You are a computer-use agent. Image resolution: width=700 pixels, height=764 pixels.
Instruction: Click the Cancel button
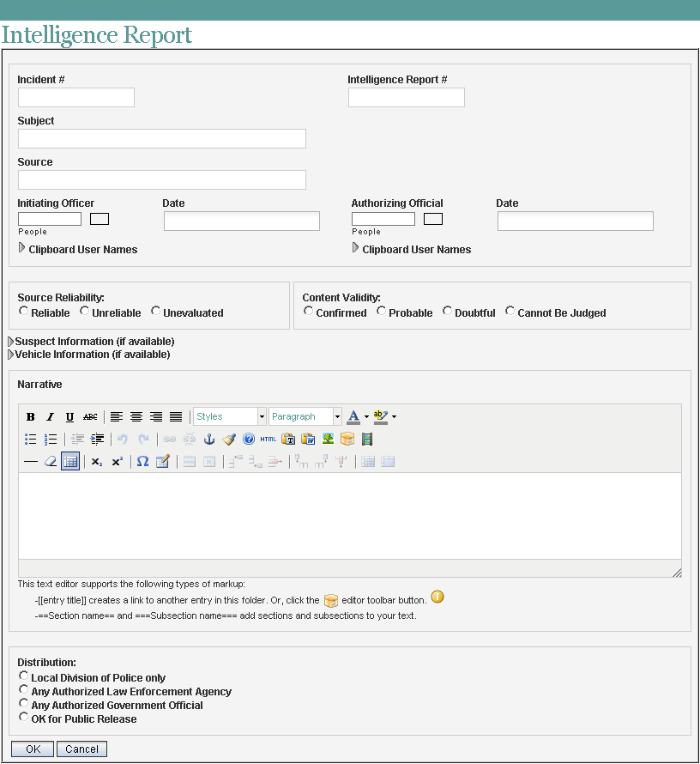click(81, 749)
